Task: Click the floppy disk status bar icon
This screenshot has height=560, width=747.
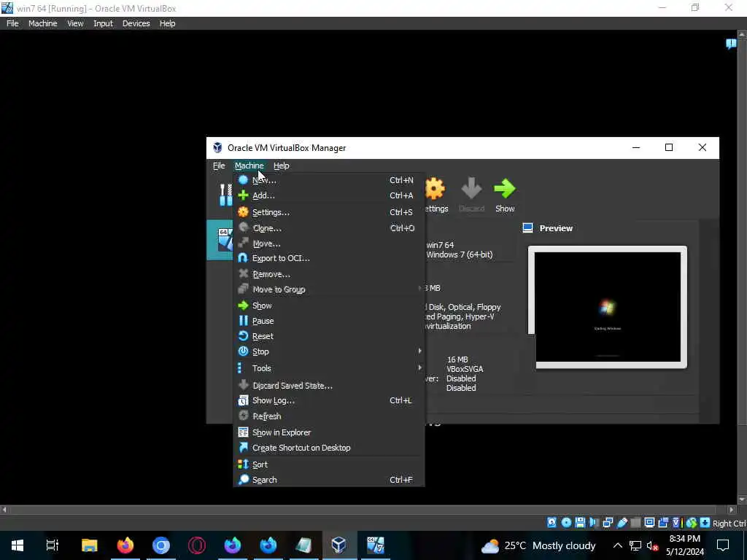Action: pos(580,523)
